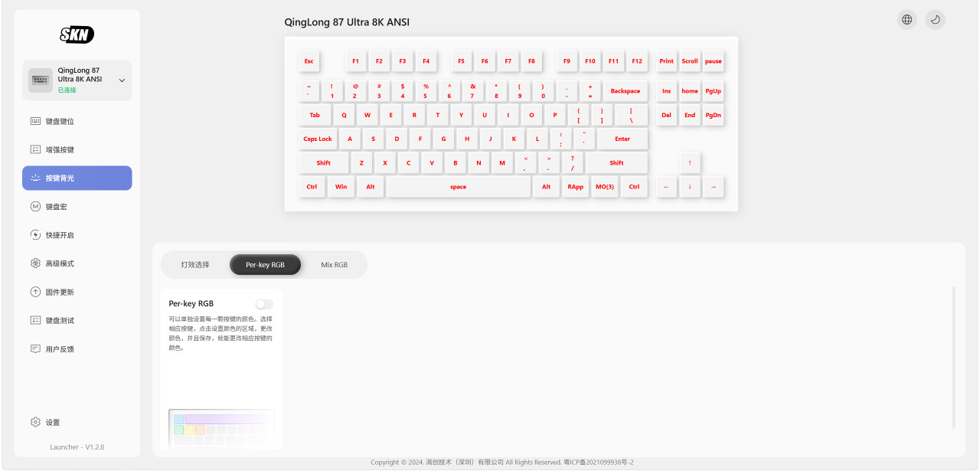The width and height of the screenshot is (980, 471).
Task: Open 设置 menu item
Action: point(77,422)
